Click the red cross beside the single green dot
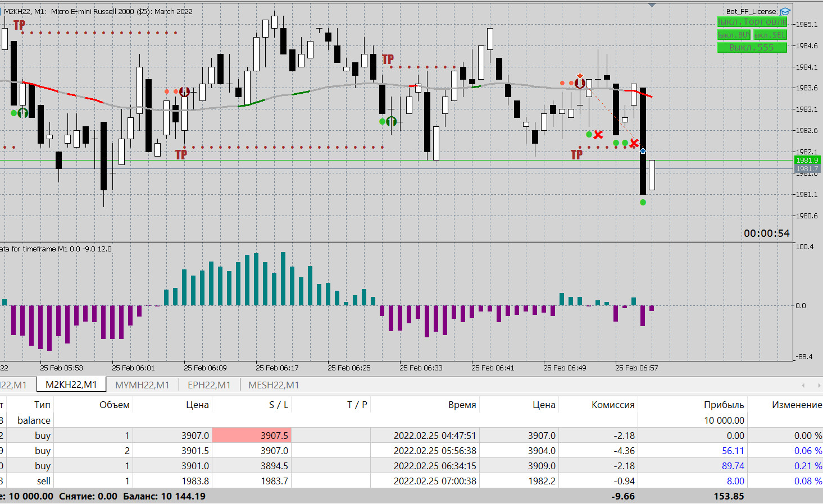Image resolution: width=823 pixels, height=504 pixels. [598, 135]
